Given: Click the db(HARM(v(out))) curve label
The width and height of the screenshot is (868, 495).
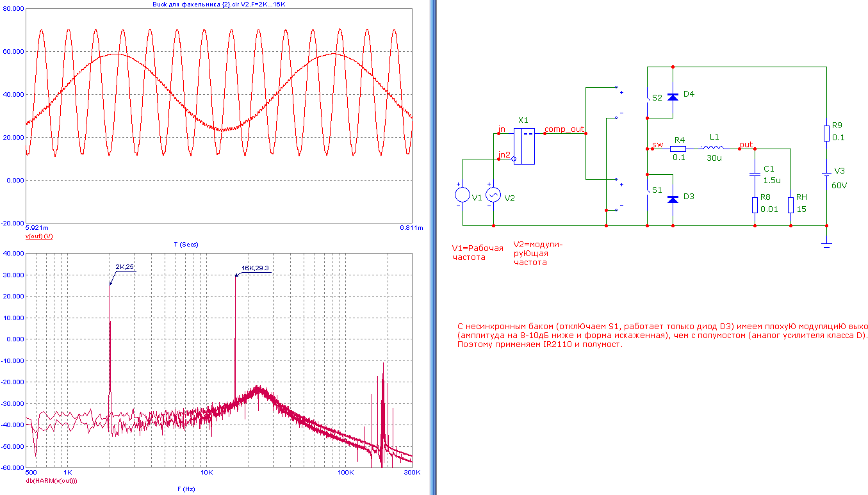Looking at the screenshot, I should coord(51,480).
